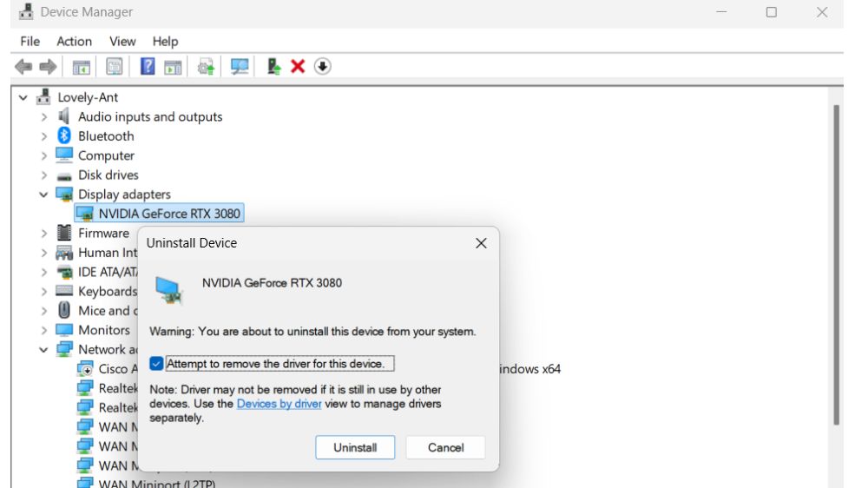This screenshot has height=488, width=868.
Task: Click red X Uninstall device toolbar icon
Action: pyautogui.click(x=298, y=67)
